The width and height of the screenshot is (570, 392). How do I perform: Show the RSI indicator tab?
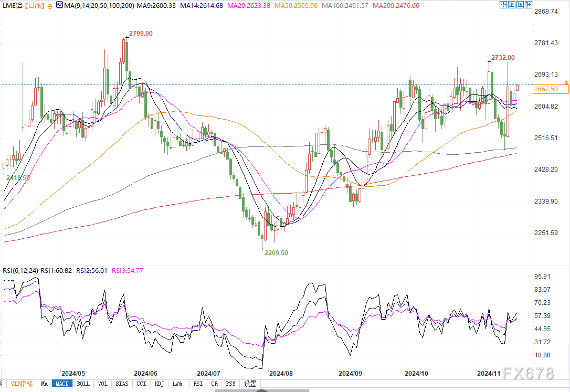pyautogui.click(x=197, y=384)
